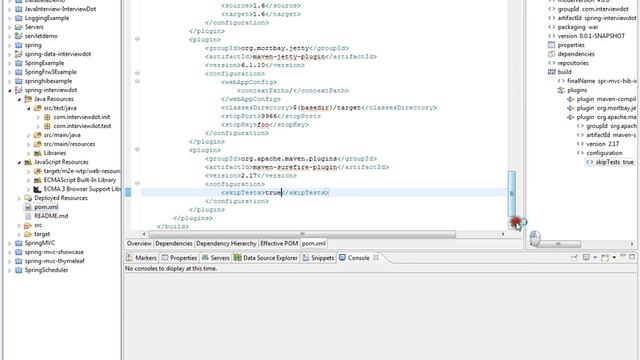Viewport: 640px width, 360px height.
Task: Fold the jetty plugin XML block
Action: click(138, 39)
